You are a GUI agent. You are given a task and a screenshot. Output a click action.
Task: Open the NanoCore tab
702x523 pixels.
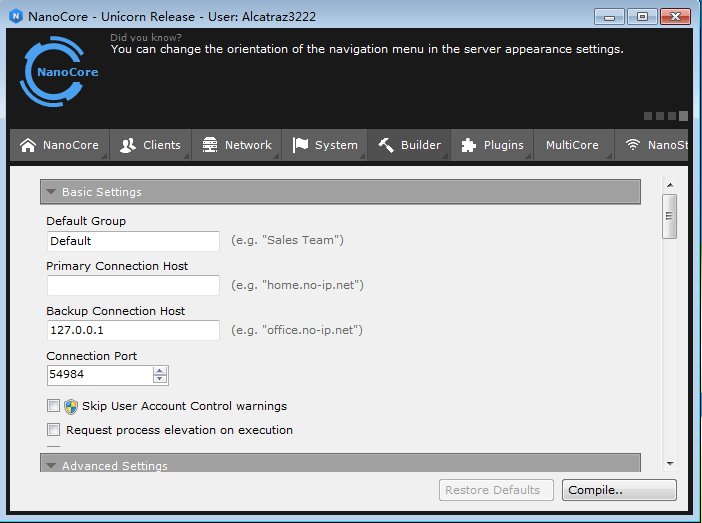click(x=60, y=145)
